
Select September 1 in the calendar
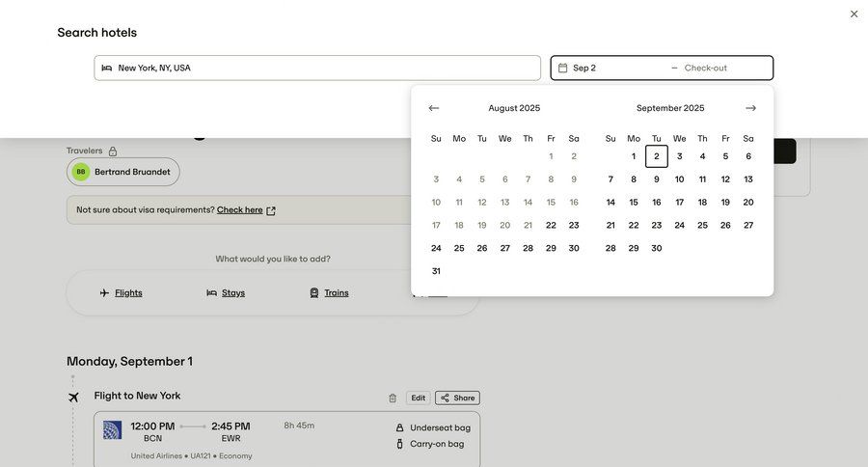634,156
